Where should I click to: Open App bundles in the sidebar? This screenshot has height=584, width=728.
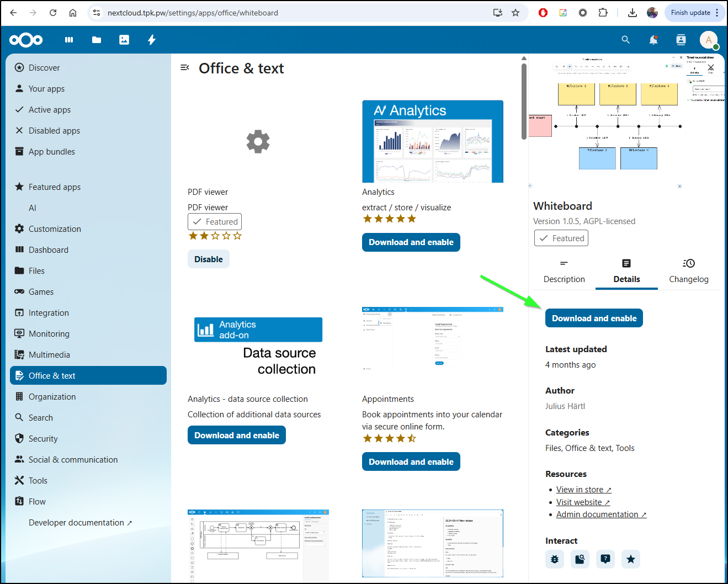click(88, 152)
